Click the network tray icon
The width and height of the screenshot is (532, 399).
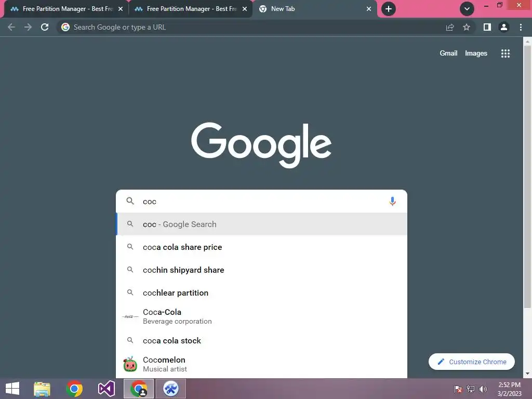tap(471, 389)
